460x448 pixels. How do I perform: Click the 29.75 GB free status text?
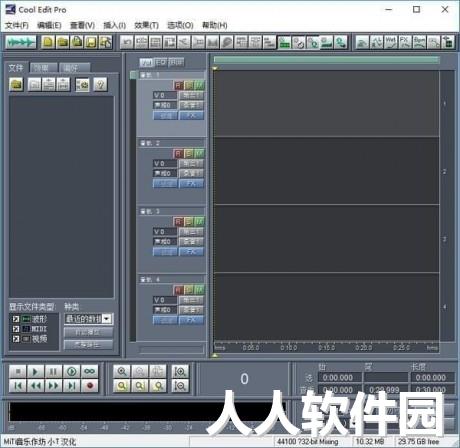click(x=418, y=442)
